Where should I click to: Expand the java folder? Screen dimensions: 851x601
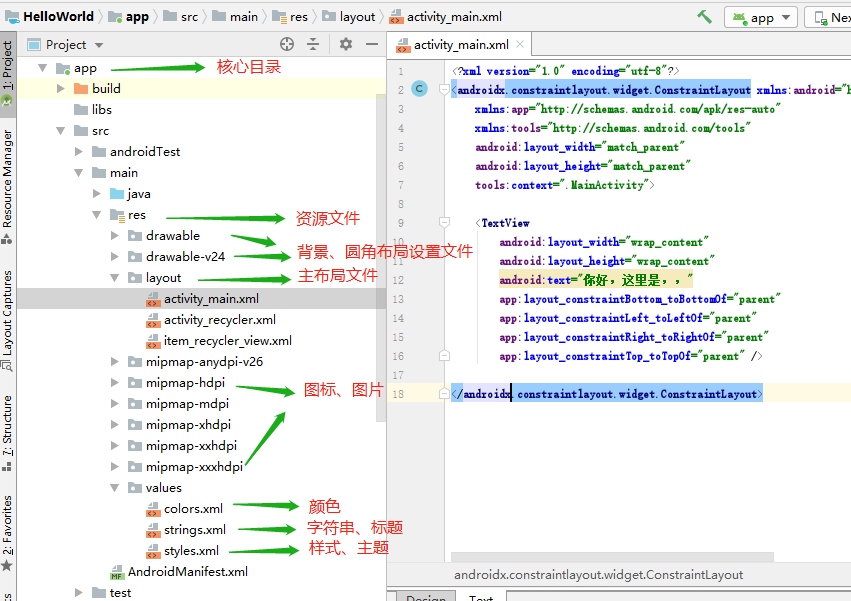(97, 193)
